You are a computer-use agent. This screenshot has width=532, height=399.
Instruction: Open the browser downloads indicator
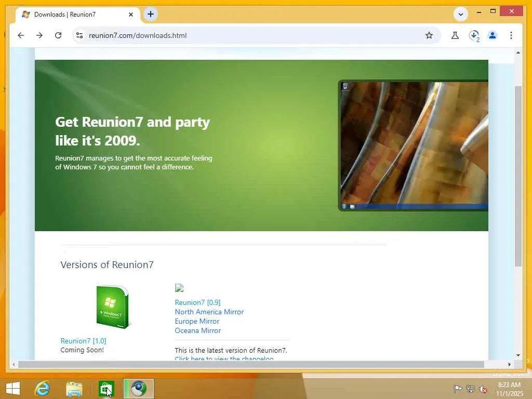tap(474, 36)
